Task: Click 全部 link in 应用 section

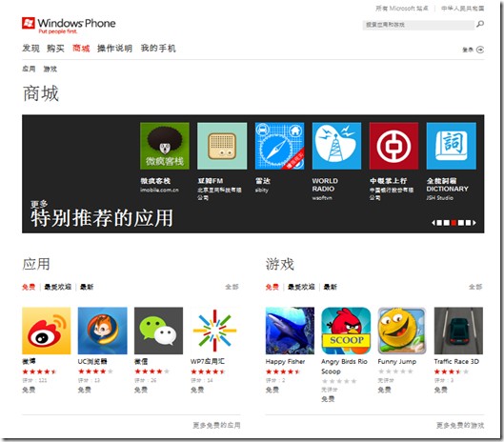Action: [232, 287]
